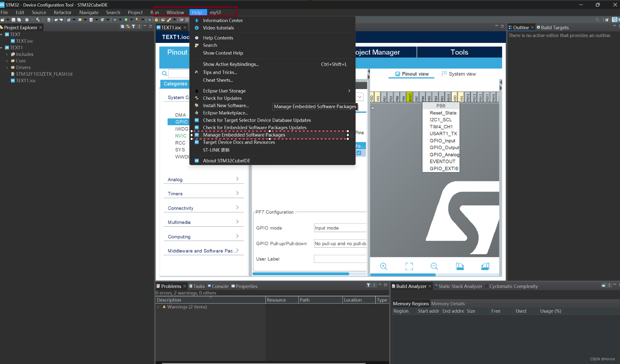Click the yellow BOOT pin on the chip

tap(410, 97)
